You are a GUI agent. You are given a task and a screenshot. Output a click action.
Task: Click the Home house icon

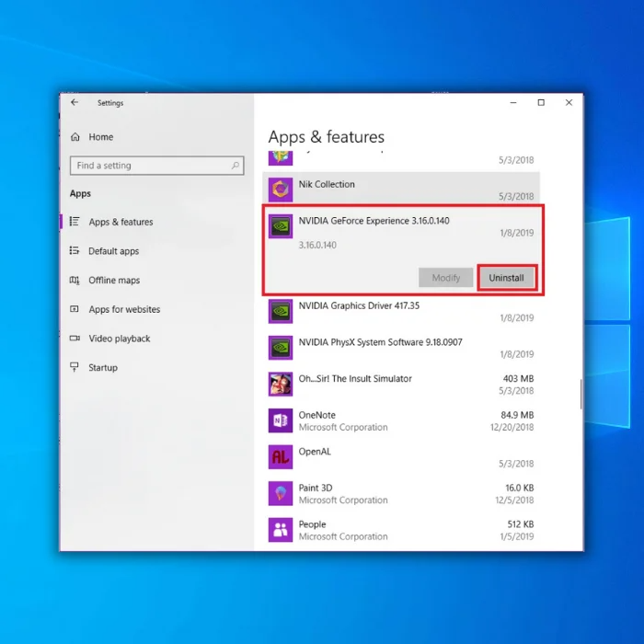pos(75,137)
